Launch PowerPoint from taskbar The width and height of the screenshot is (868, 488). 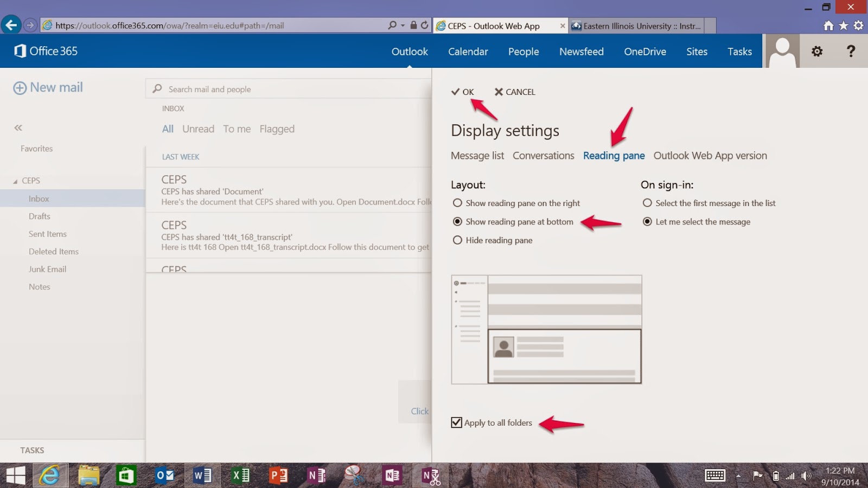click(278, 476)
